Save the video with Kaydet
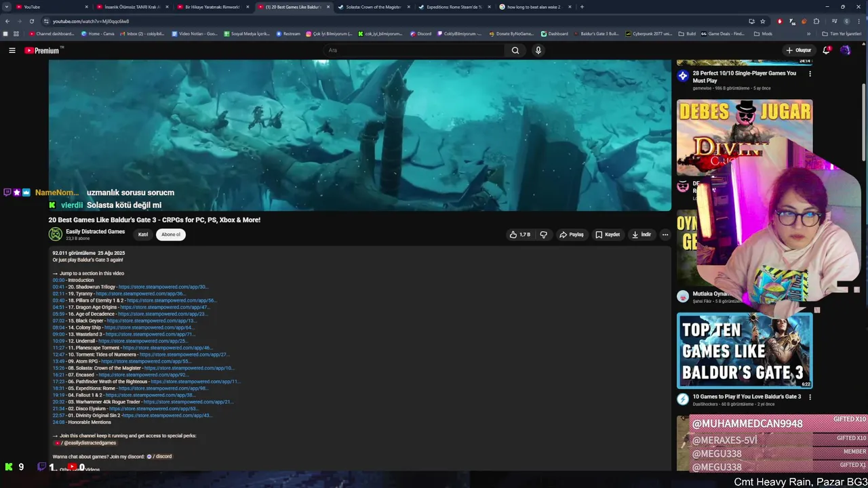 pos(608,235)
